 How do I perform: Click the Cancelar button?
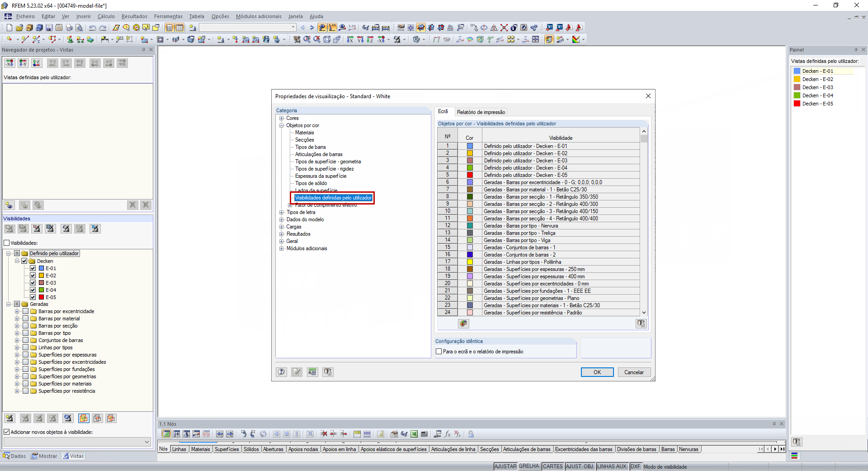(634, 372)
